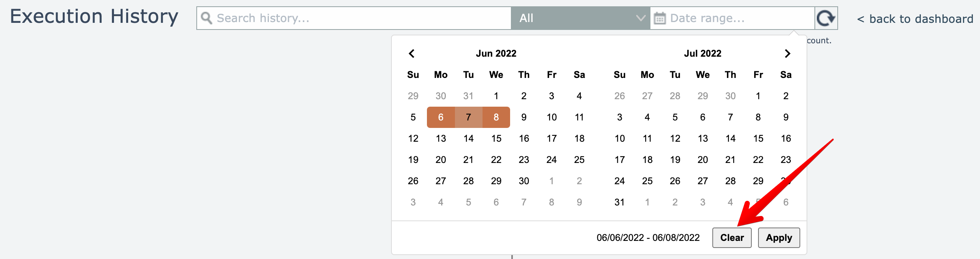Pick June 7 in the calendar

[x=468, y=117]
